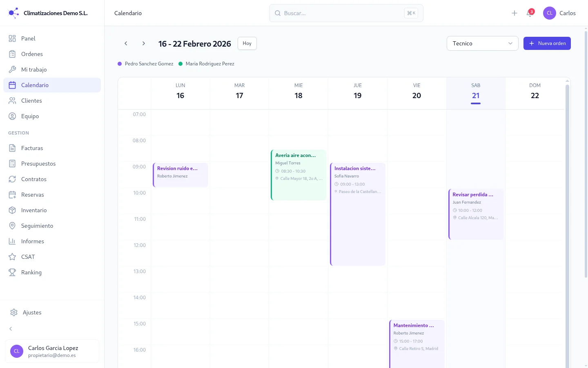Viewport: 588px width, 368px height.
Task: Collapse the sidebar with the chevron
Action: [x=10, y=328]
